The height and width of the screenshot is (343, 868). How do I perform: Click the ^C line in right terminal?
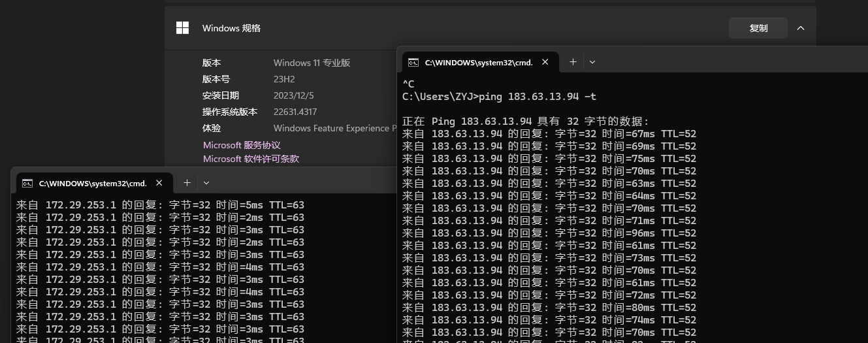coord(408,84)
